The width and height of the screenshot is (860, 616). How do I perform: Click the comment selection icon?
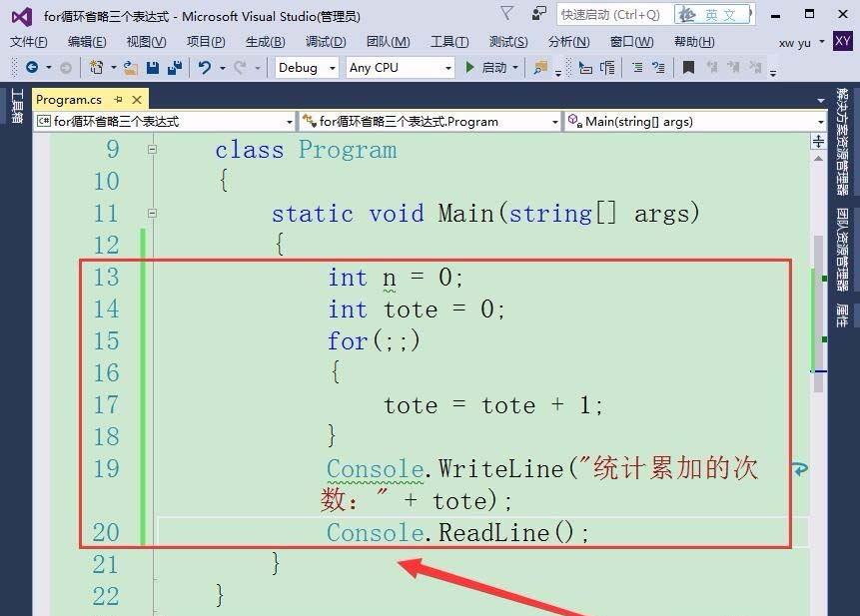coord(658,68)
